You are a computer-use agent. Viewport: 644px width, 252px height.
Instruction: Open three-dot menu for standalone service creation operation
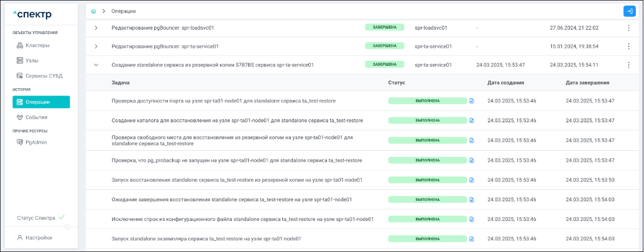click(628, 65)
